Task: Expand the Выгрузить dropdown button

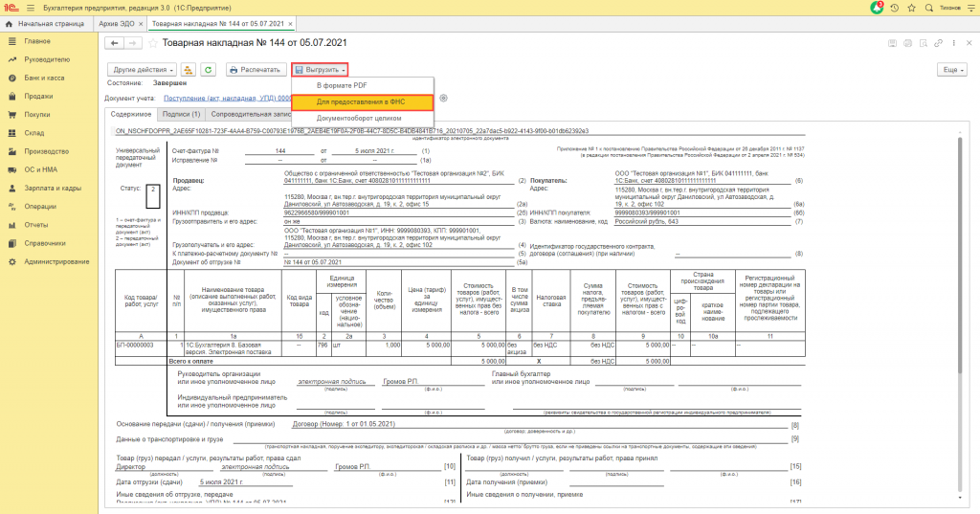Action: [320, 70]
